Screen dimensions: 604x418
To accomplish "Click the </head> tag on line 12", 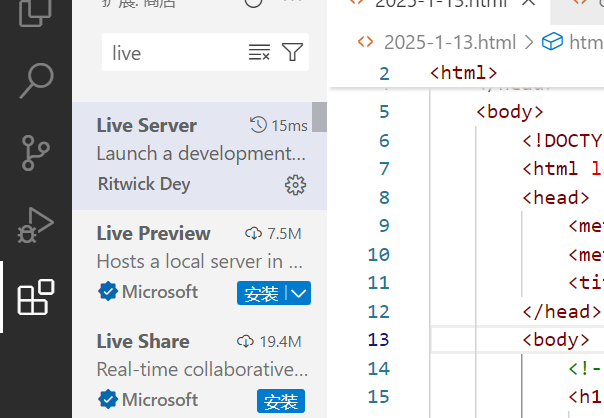I will (562, 311).
